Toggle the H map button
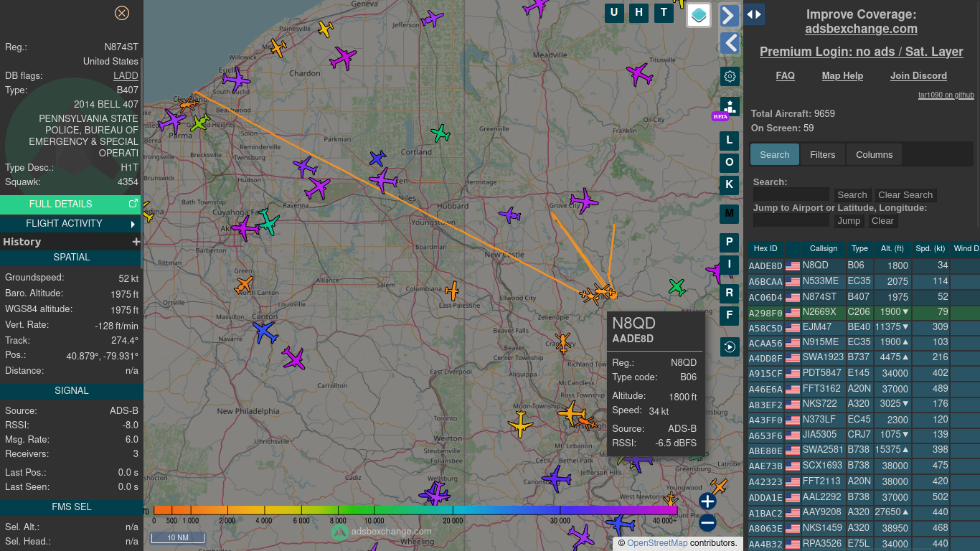Screen dimensions: 980x551 pos(639,13)
